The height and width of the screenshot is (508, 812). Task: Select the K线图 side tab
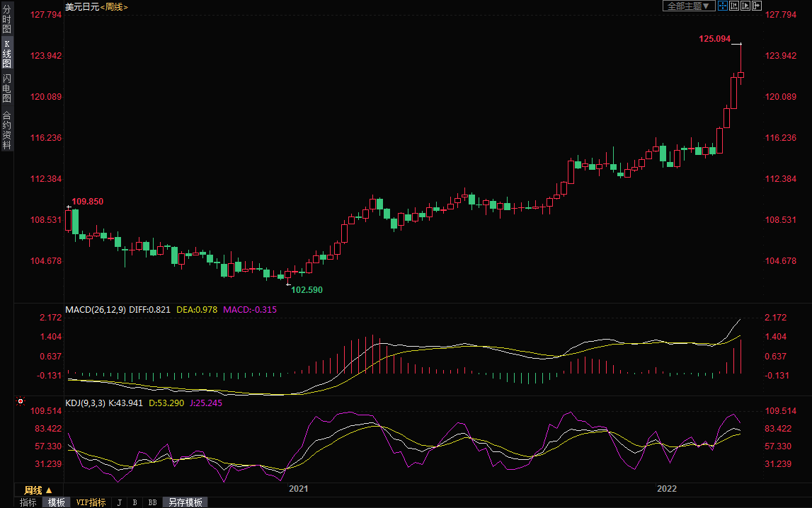click(6, 54)
